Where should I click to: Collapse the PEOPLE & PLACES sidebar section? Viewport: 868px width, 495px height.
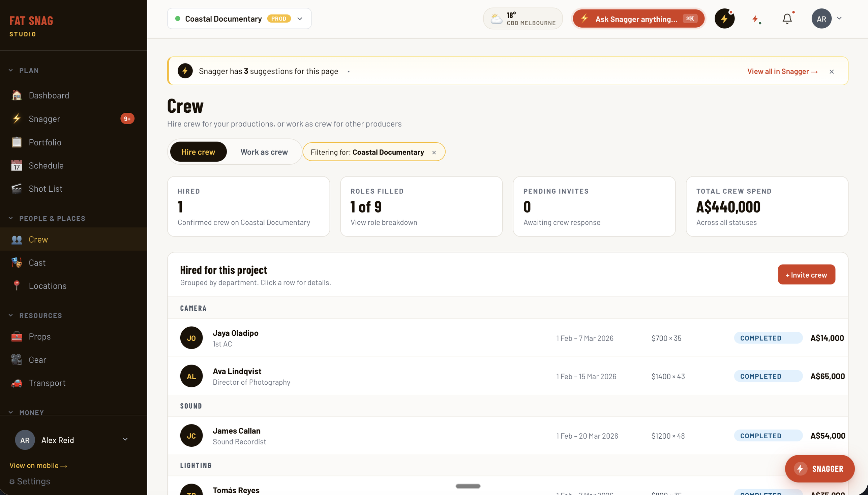pyautogui.click(x=10, y=218)
